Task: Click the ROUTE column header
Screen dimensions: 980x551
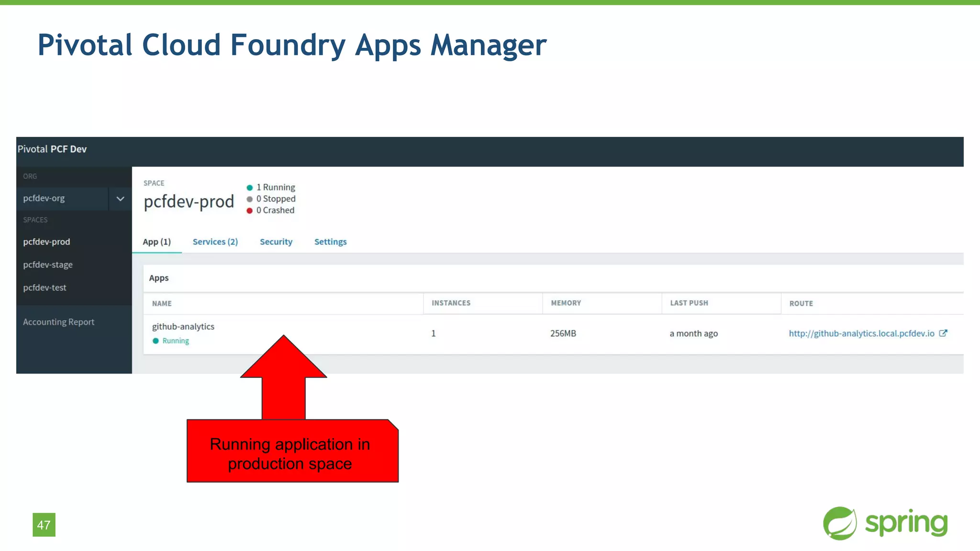Action: tap(801, 304)
